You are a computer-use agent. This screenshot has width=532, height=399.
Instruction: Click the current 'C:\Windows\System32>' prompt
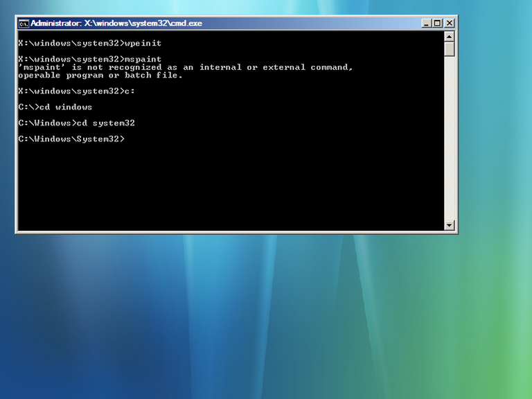pos(71,139)
